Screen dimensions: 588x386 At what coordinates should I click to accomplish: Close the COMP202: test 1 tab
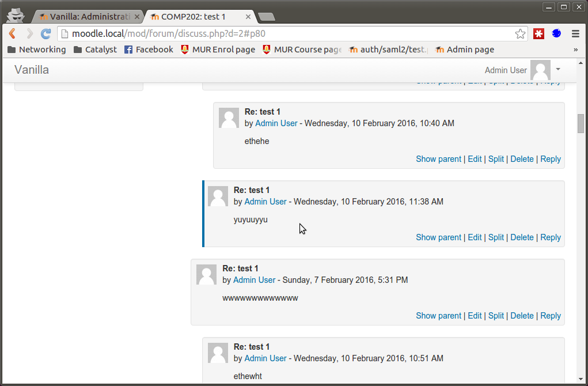coord(248,17)
